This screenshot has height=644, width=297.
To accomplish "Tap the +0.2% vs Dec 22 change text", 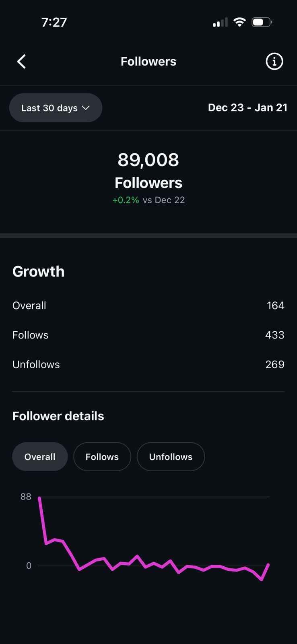I will (148, 200).
